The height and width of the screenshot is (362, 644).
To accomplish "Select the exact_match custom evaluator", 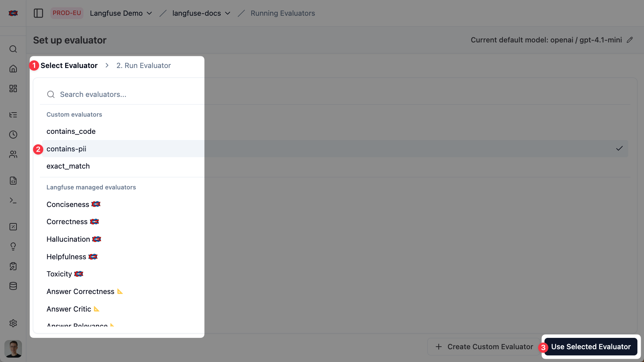I will pos(68,166).
